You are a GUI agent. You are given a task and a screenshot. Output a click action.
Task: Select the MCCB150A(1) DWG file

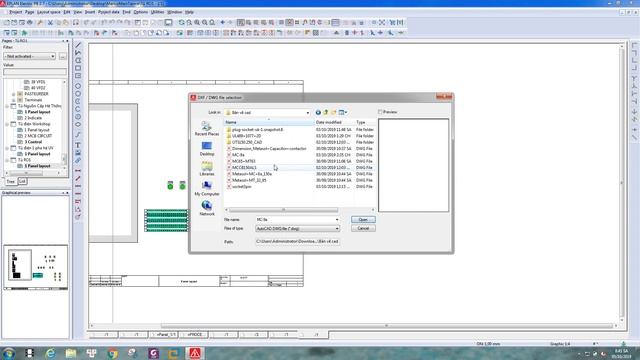pos(244,167)
